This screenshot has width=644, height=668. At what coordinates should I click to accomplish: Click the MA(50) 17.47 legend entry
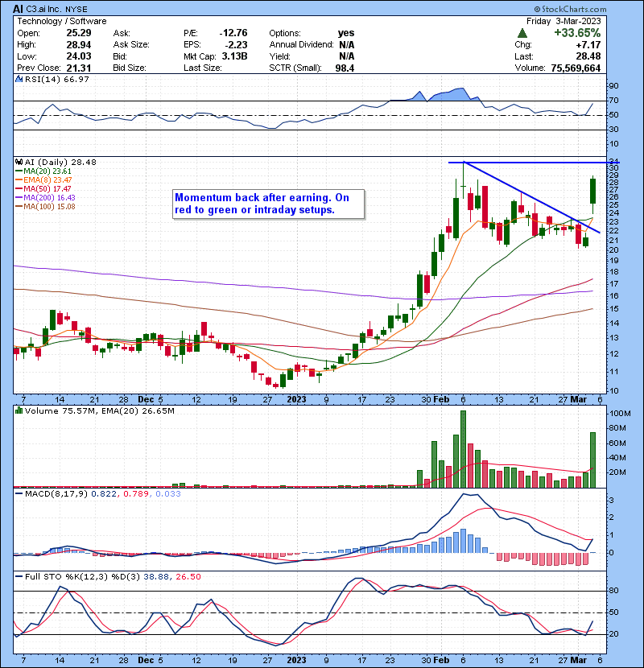[43, 188]
